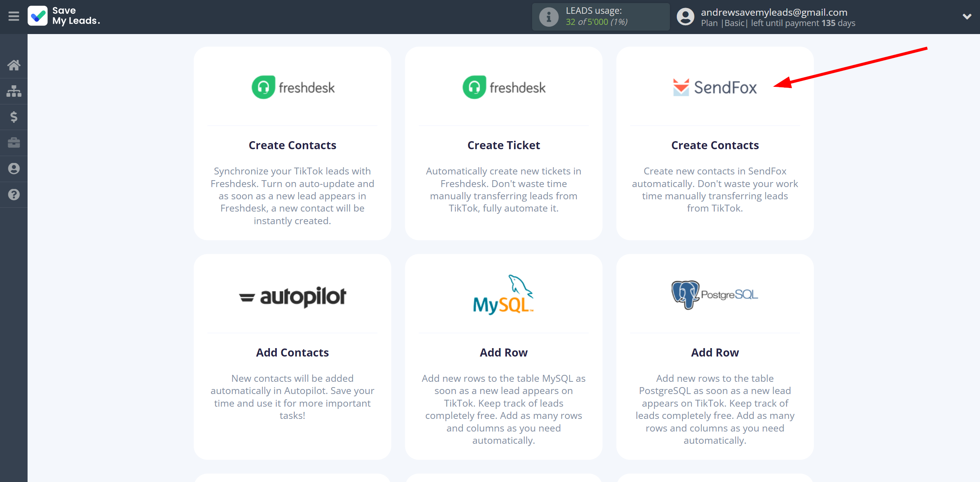980x482 pixels.
Task: Select the MySQL logo
Action: pos(503,295)
